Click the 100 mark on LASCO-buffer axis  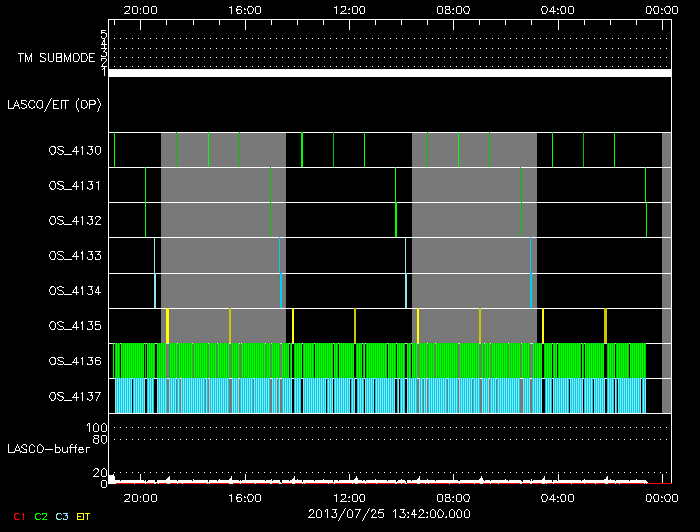[100, 428]
